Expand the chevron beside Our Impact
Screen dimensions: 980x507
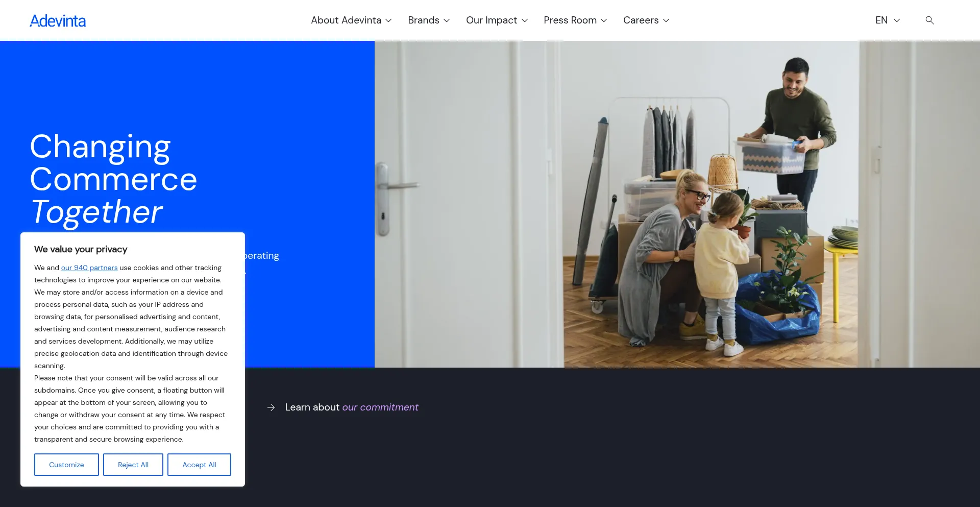click(x=525, y=20)
